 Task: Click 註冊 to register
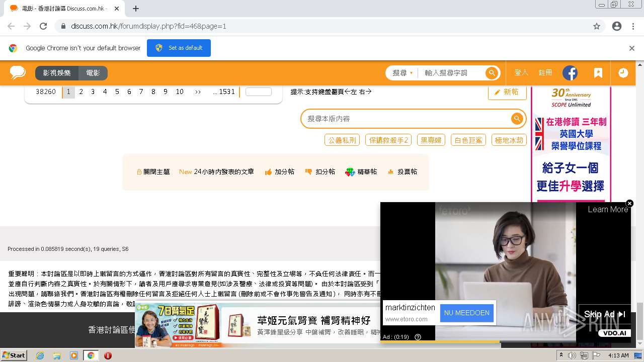545,73
